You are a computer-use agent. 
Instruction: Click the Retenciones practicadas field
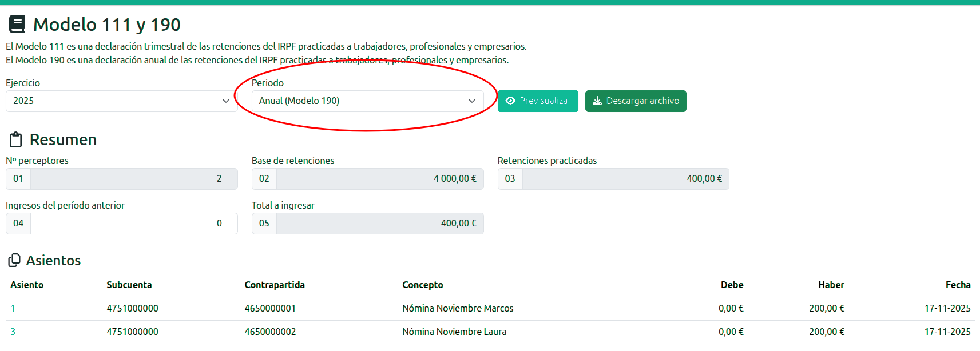[x=626, y=179]
